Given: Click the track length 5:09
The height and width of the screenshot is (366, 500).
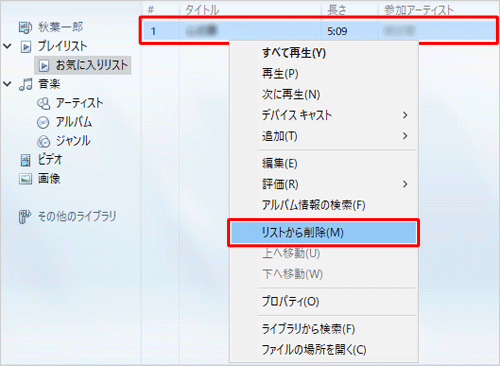Looking at the screenshot, I should [337, 31].
